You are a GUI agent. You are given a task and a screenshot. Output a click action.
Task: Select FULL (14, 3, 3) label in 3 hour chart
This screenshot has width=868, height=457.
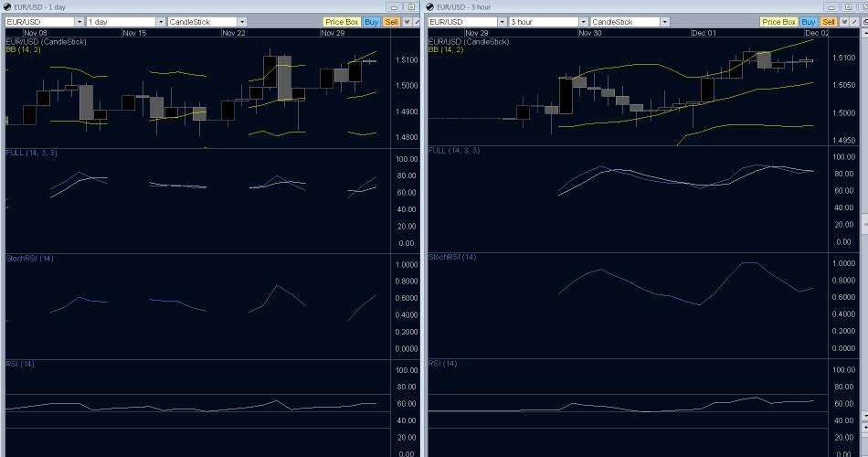click(x=454, y=151)
